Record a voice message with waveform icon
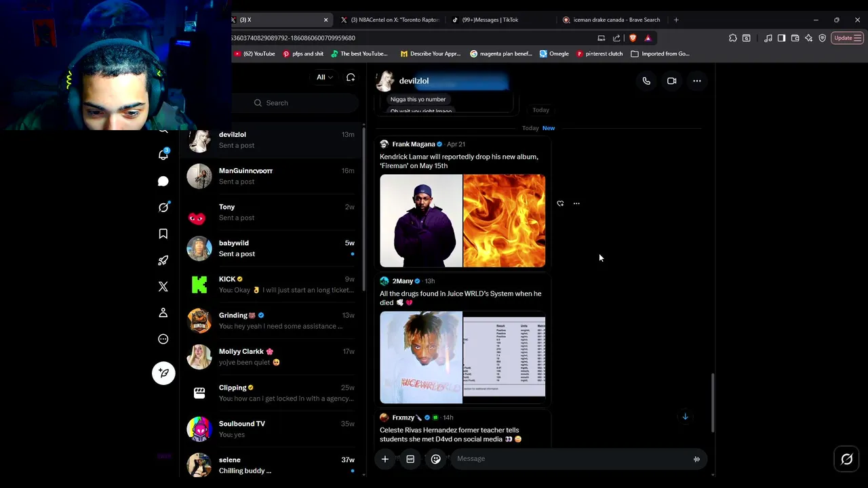This screenshot has height=488, width=868. click(x=696, y=459)
